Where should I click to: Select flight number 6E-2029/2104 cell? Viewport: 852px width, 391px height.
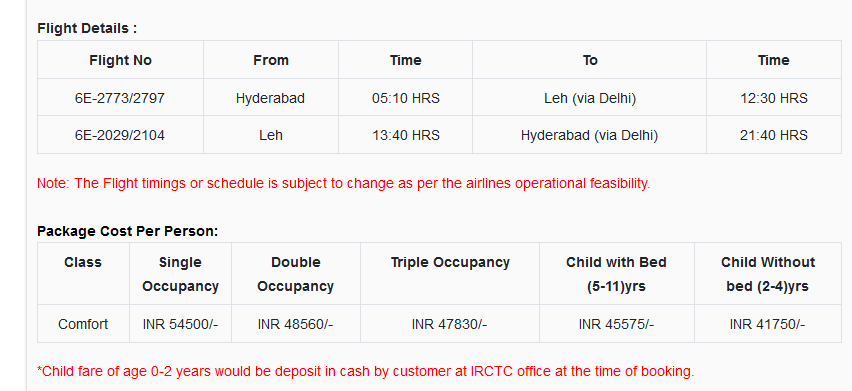pyautogui.click(x=120, y=135)
